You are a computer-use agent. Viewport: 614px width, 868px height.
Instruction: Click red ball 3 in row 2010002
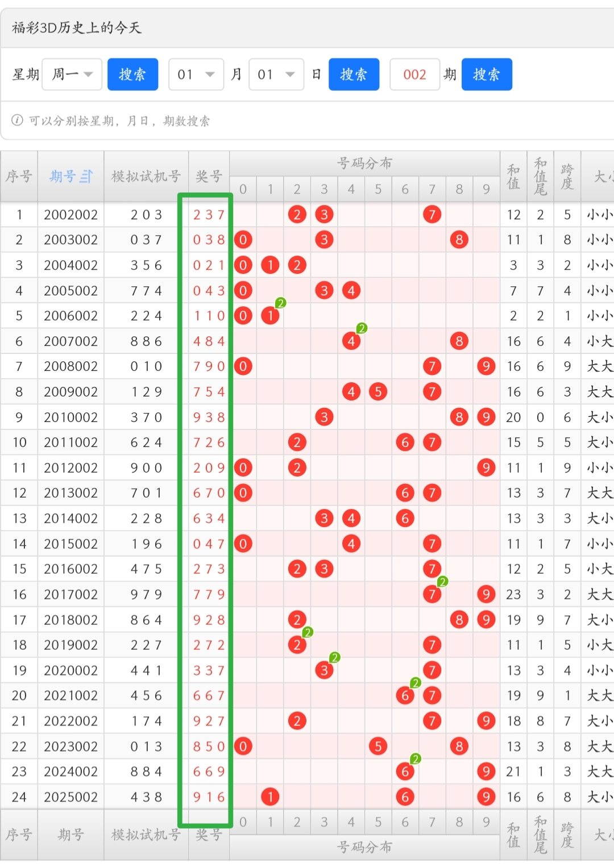coord(324,418)
